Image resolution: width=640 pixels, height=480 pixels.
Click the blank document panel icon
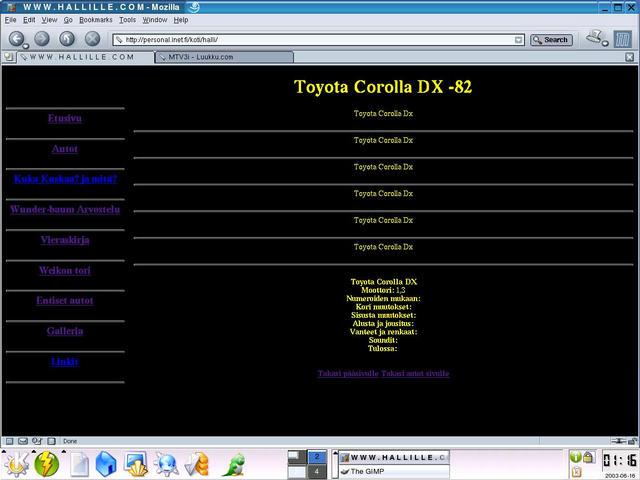[80, 465]
